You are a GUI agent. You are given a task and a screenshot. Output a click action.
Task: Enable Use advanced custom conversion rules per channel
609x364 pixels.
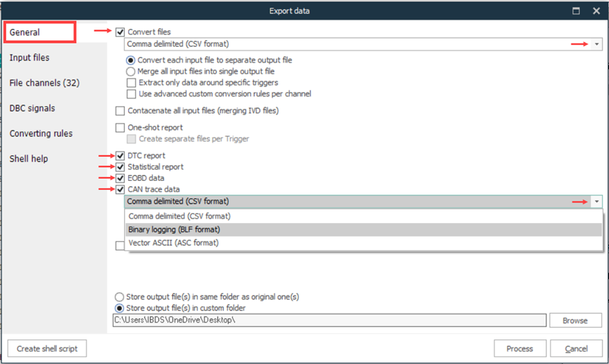coord(132,94)
